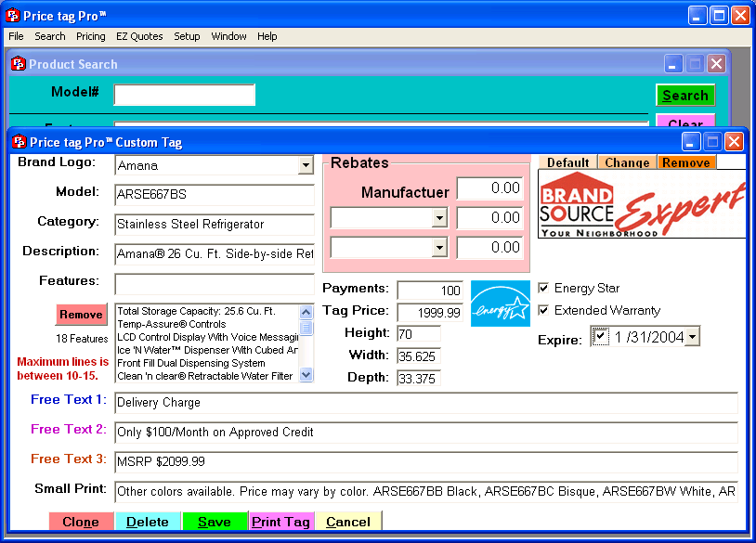Click the features list scroll up arrow
The height and width of the screenshot is (543, 756).
(306, 312)
